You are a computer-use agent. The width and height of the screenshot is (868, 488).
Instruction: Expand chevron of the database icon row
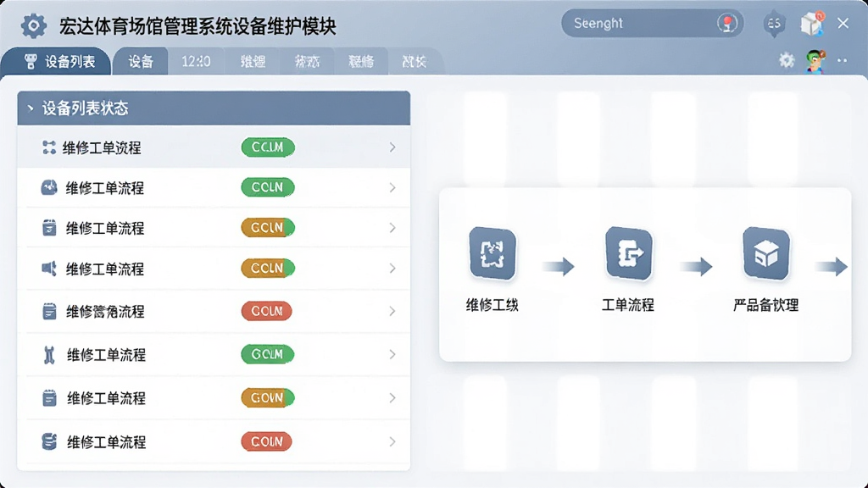click(x=392, y=441)
